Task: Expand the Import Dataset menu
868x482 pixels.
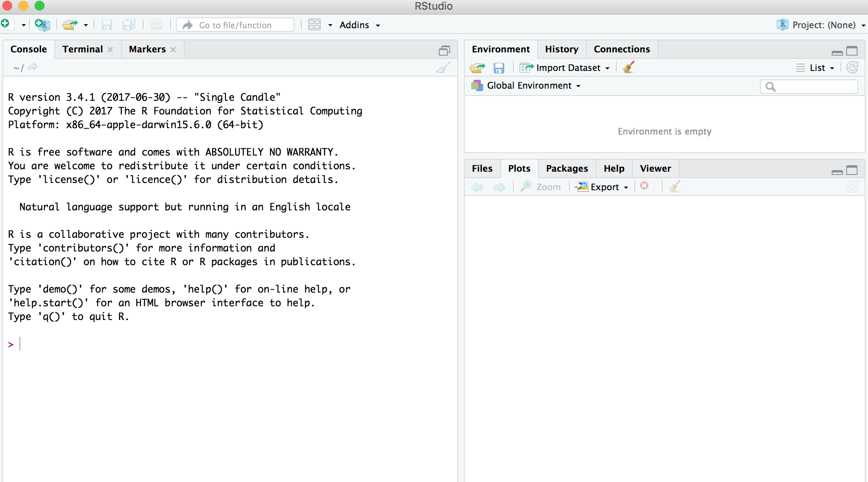Action: click(x=568, y=68)
